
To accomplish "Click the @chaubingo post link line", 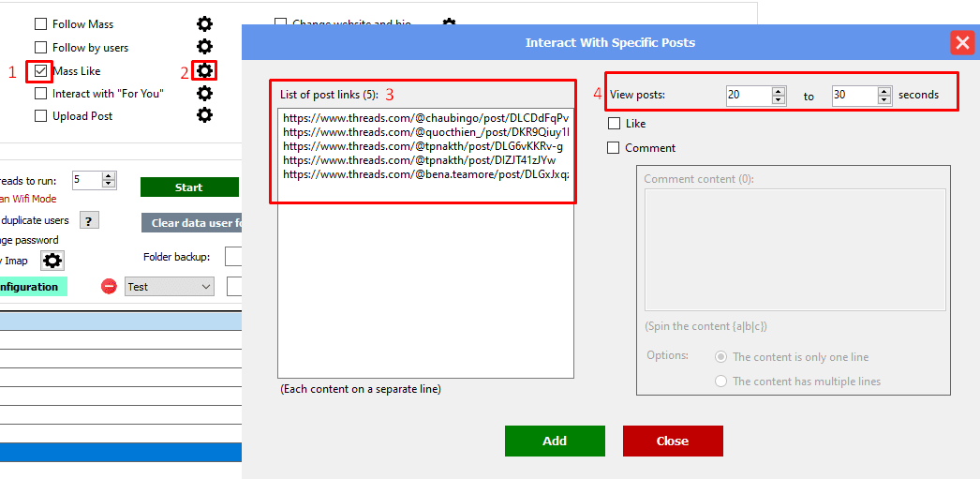I will point(425,117).
